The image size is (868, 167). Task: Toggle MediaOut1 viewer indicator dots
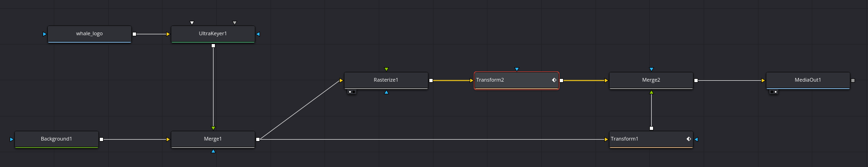pos(773,92)
